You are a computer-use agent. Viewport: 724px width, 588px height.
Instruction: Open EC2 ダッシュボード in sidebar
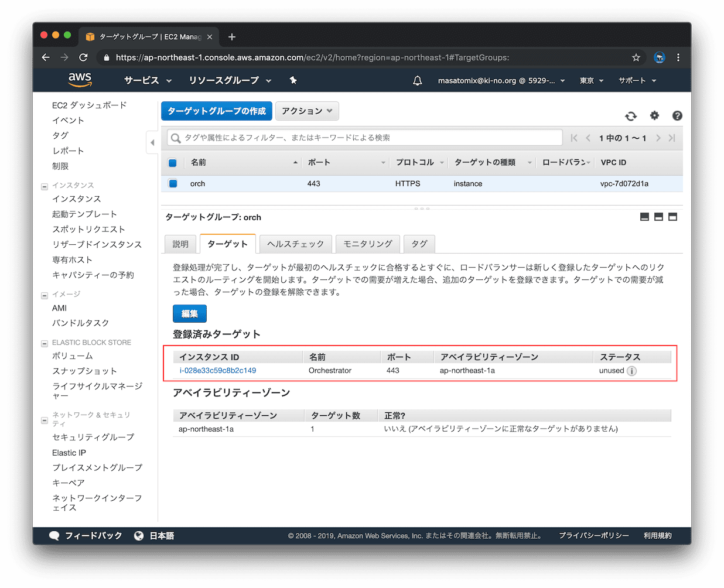click(89, 105)
